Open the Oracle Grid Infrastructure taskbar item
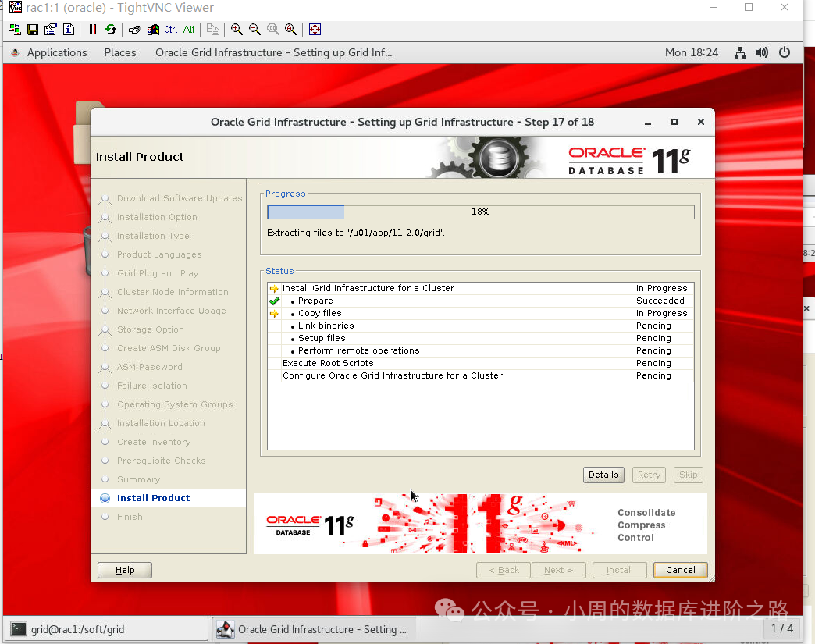 coord(313,629)
